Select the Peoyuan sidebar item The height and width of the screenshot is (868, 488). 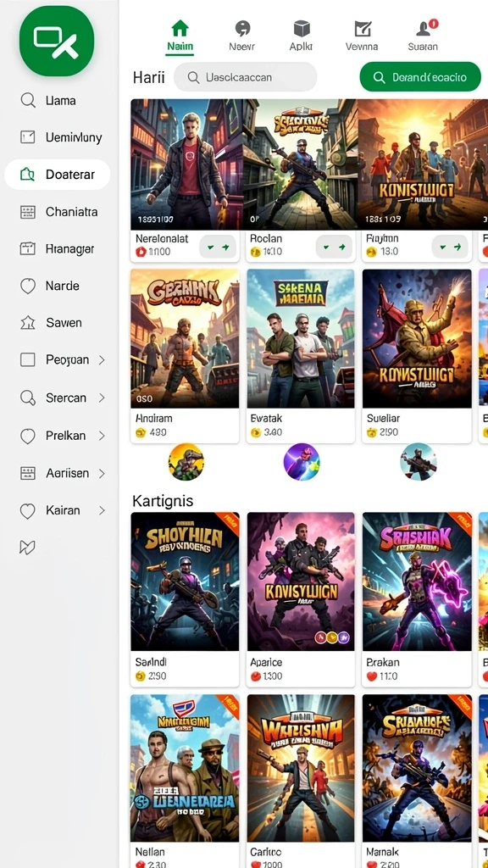58,359
